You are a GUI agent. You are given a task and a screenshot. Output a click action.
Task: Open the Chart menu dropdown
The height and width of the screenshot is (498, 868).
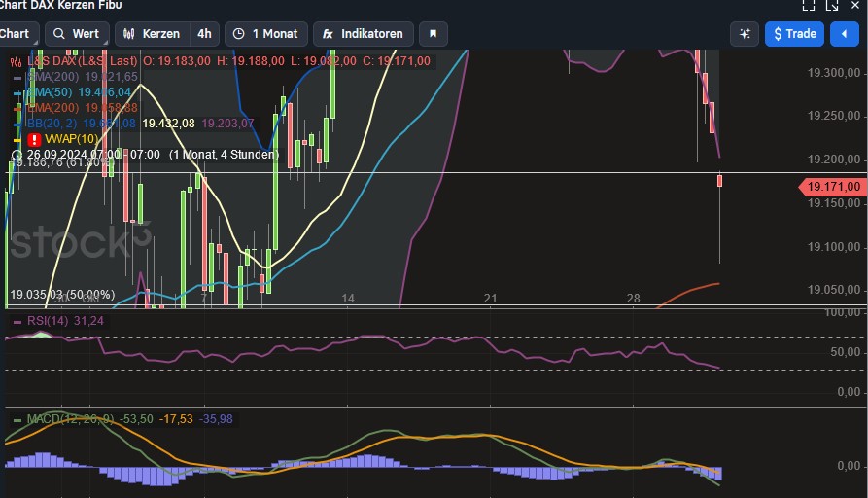coord(17,34)
